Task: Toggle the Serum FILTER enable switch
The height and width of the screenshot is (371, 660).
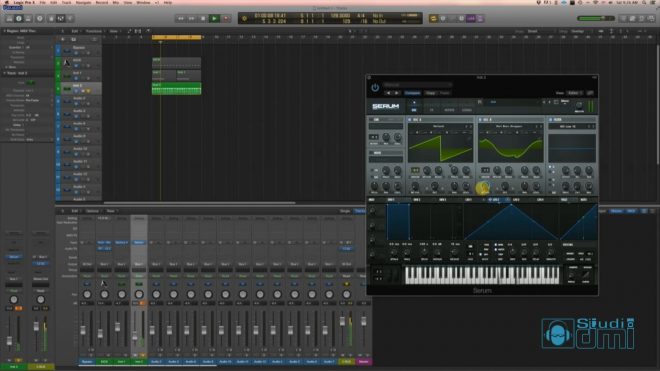Action: tap(551, 120)
